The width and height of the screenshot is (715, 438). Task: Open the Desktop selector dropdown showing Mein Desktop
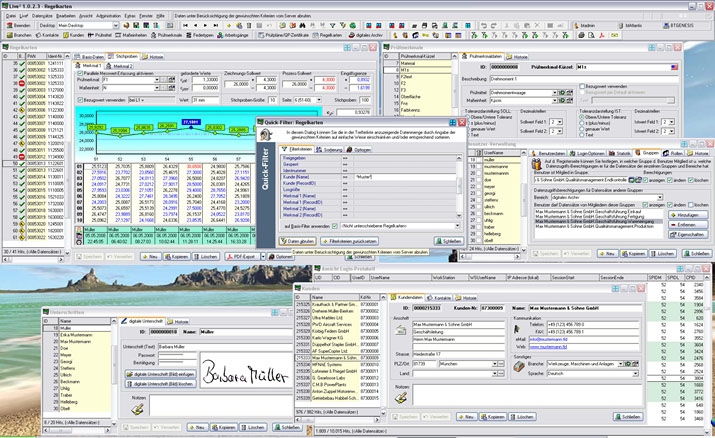[115, 26]
